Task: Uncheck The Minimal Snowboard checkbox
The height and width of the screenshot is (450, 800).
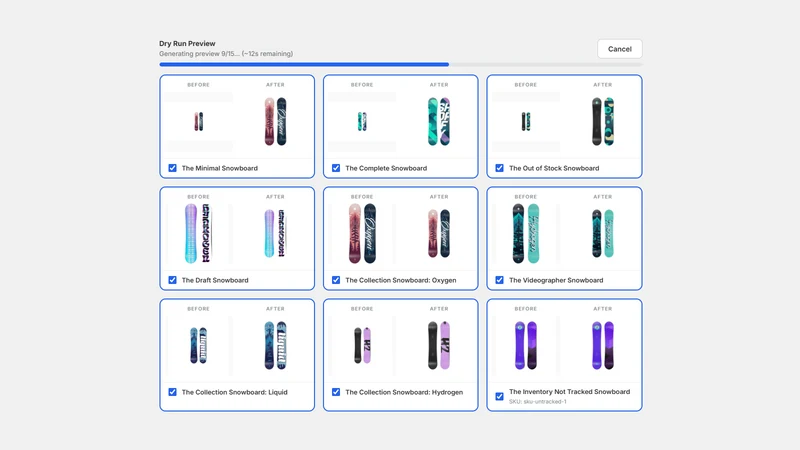Action: pos(172,168)
